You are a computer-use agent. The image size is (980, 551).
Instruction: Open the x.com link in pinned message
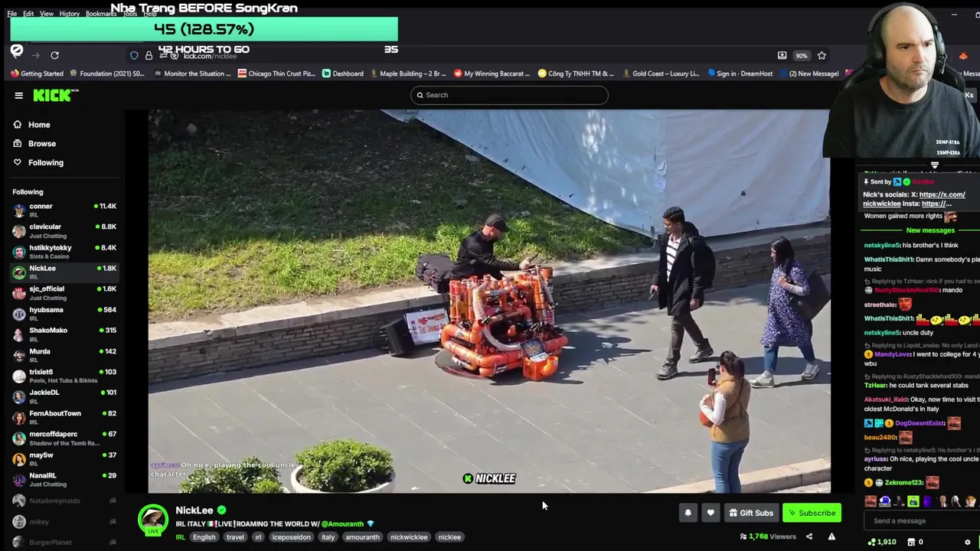pyautogui.click(x=942, y=194)
